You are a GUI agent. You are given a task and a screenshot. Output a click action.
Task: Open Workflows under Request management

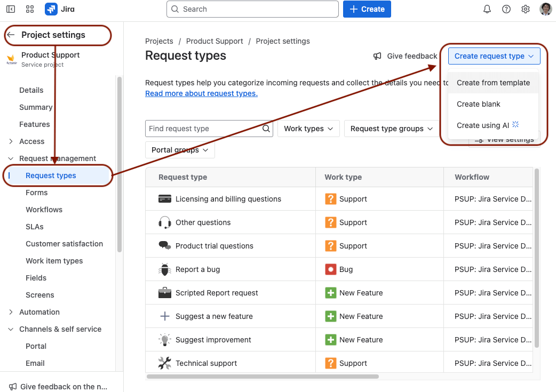[x=44, y=210]
